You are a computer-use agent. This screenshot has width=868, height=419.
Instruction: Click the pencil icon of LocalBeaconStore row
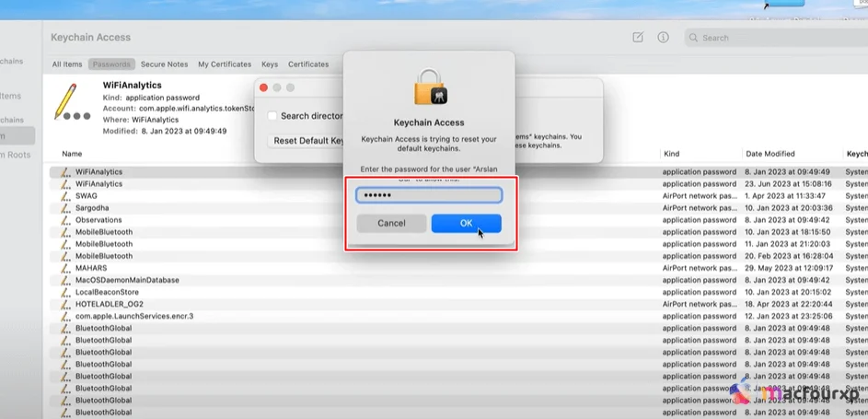pos(66,292)
